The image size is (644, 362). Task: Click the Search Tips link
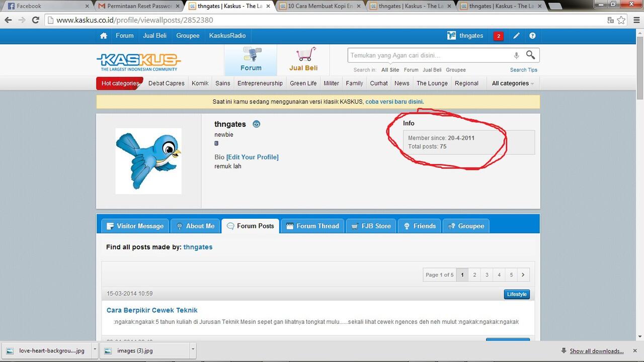(x=523, y=70)
